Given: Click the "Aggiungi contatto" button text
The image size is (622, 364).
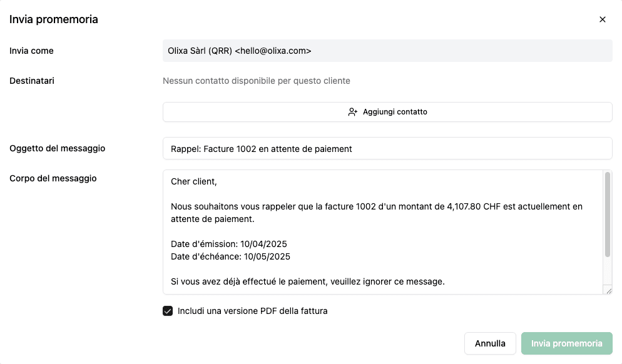Looking at the screenshot, I should click(x=395, y=112).
